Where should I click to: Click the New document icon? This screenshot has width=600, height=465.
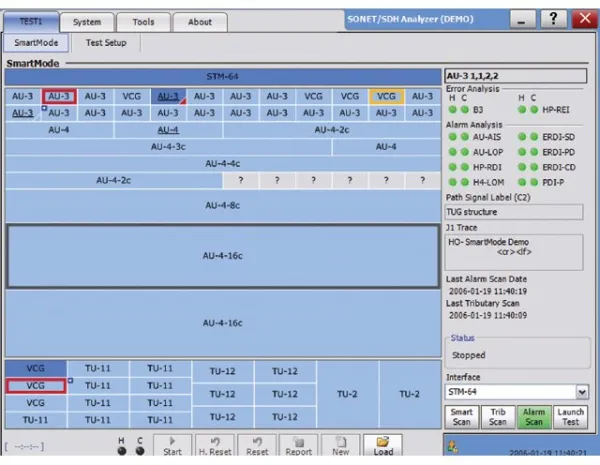[339, 443]
